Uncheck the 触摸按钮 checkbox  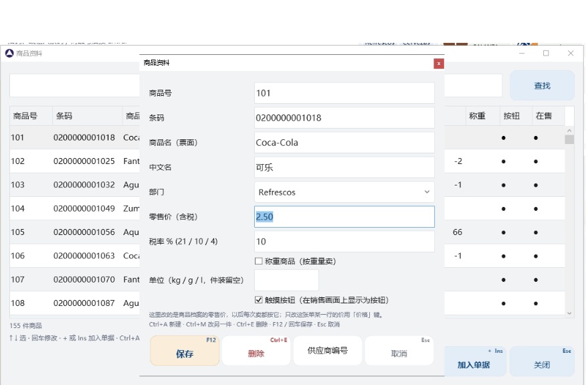(x=258, y=300)
